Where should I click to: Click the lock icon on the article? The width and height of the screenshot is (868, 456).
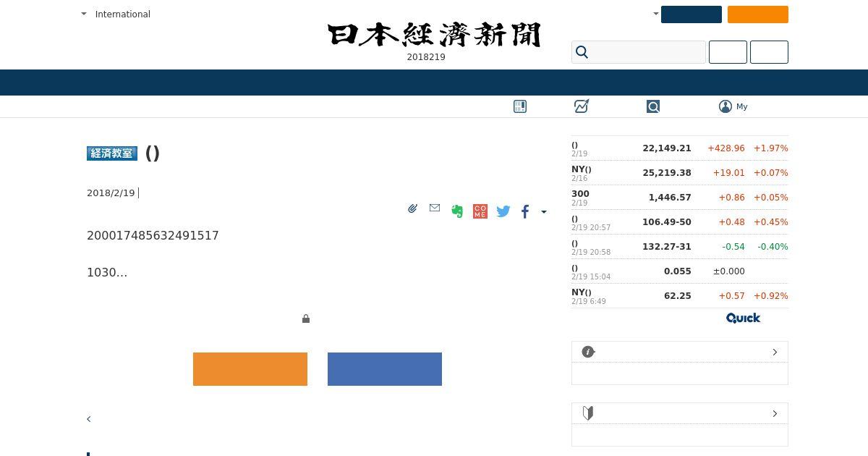306,318
